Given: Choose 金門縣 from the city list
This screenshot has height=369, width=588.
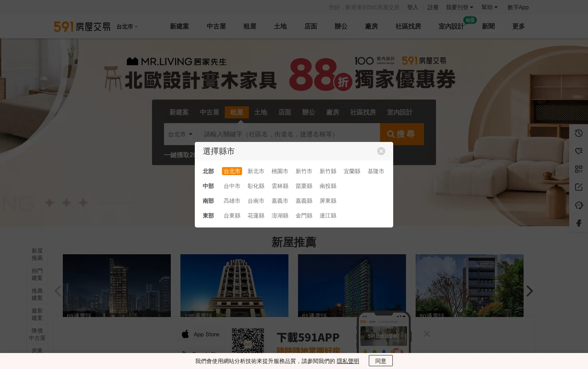Looking at the screenshot, I should [304, 215].
